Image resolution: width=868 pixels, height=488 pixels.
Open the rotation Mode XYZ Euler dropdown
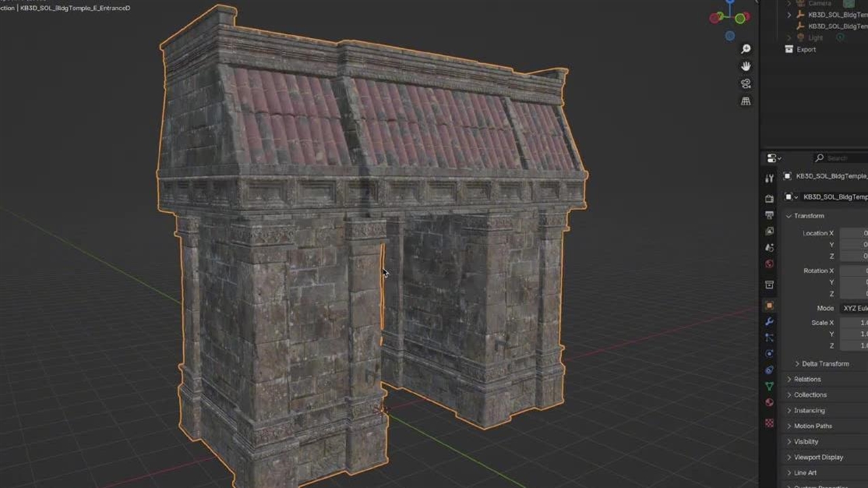[x=854, y=308]
